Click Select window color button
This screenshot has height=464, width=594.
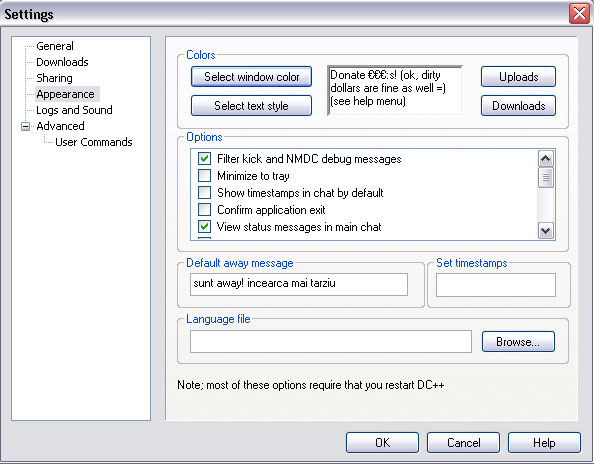252,77
